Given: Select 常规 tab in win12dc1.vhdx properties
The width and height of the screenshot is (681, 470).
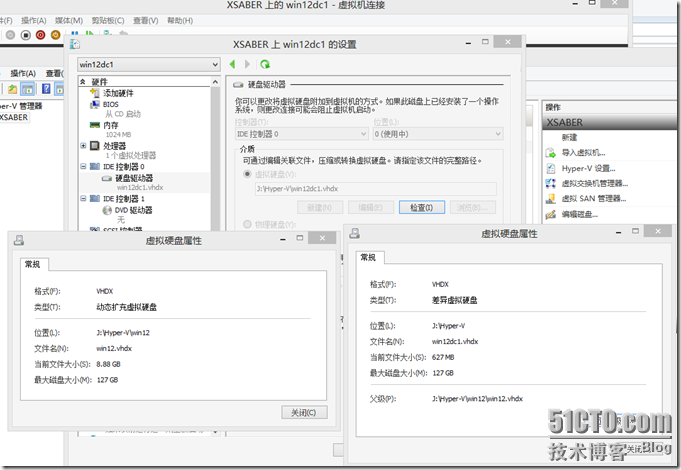Looking at the screenshot, I should click(x=370, y=258).
